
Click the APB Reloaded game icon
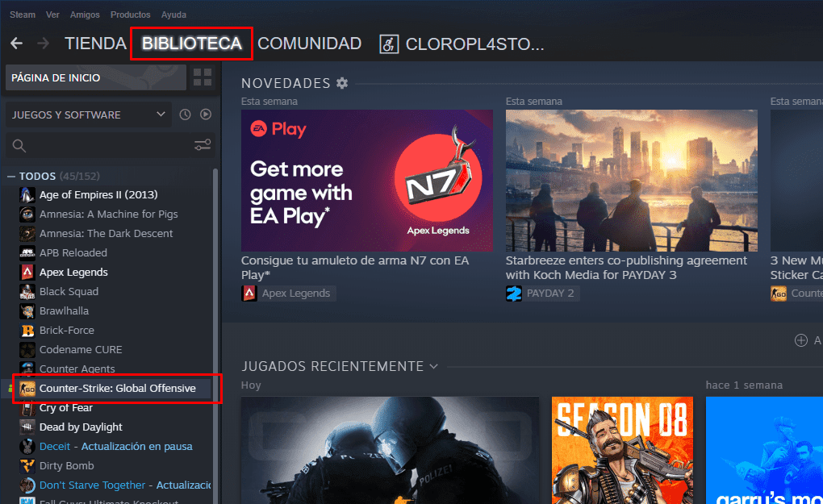[x=27, y=252]
